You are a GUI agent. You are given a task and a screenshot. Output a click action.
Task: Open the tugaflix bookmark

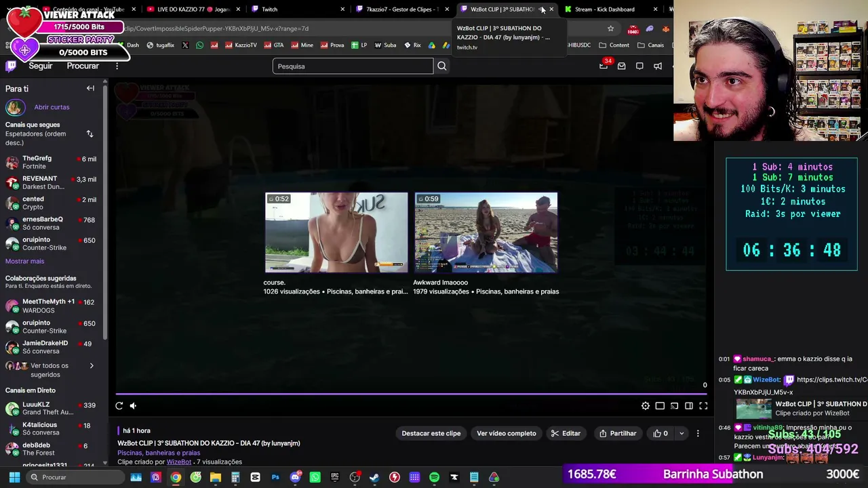click(160, 45)
